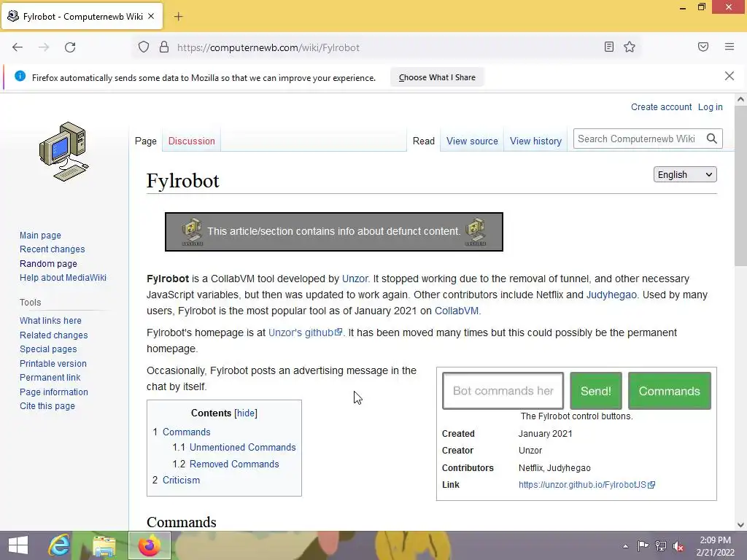Open the English language dropdown
This screenshot has width=747, height=560.
[684, 174]
